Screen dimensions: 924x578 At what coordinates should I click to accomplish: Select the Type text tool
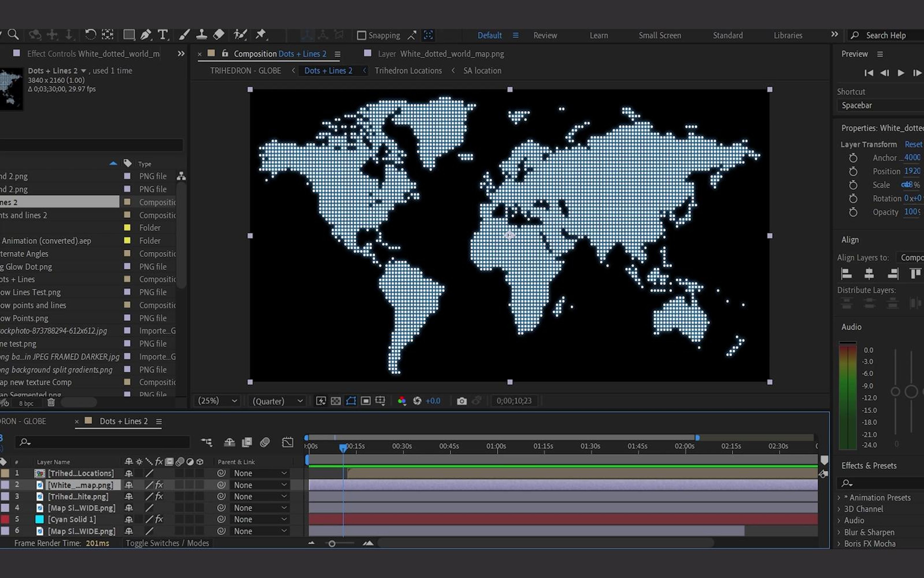(163, 35)
